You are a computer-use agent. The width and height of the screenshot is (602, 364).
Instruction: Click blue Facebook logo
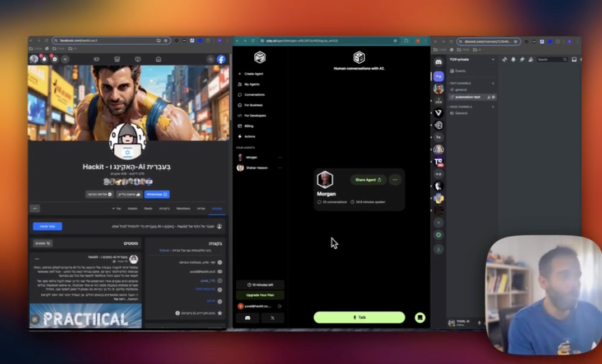coord(221,59)
